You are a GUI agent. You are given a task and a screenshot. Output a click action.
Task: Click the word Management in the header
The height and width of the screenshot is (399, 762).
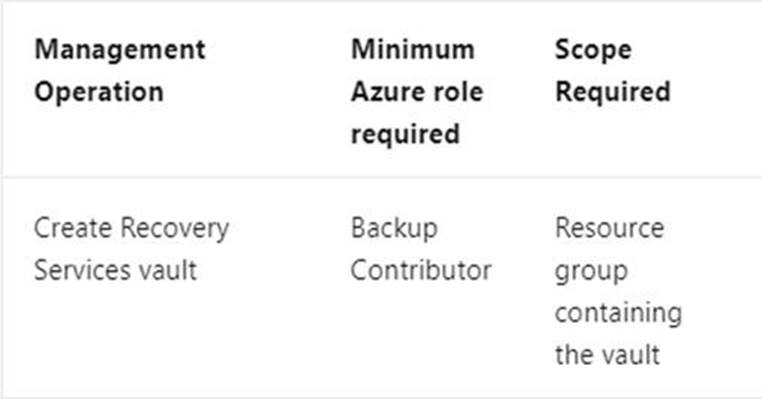(120, 50)
